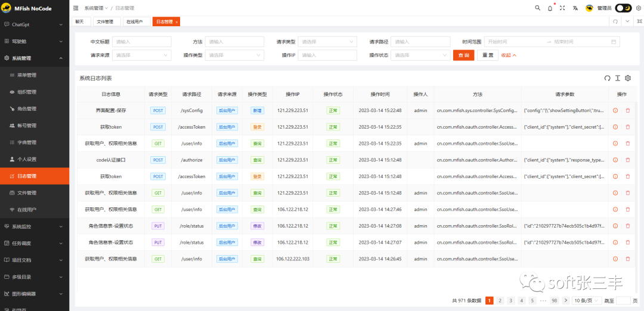Expand the 驾驶舱 sidebar menu
The image size is (644, 311).
coord(35,42)
